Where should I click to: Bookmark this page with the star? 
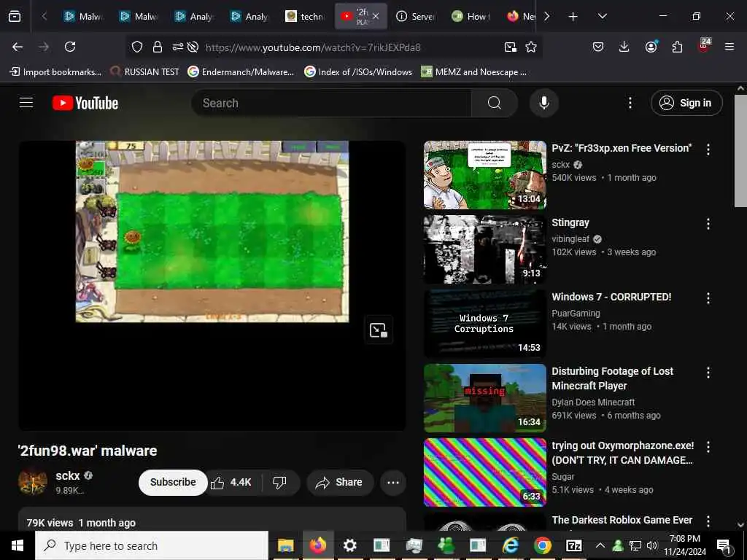531,47
